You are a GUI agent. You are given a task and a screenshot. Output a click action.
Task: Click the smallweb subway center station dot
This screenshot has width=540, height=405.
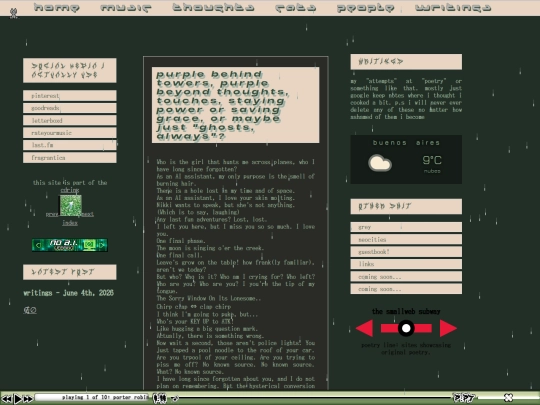click(x=406, y=328)
